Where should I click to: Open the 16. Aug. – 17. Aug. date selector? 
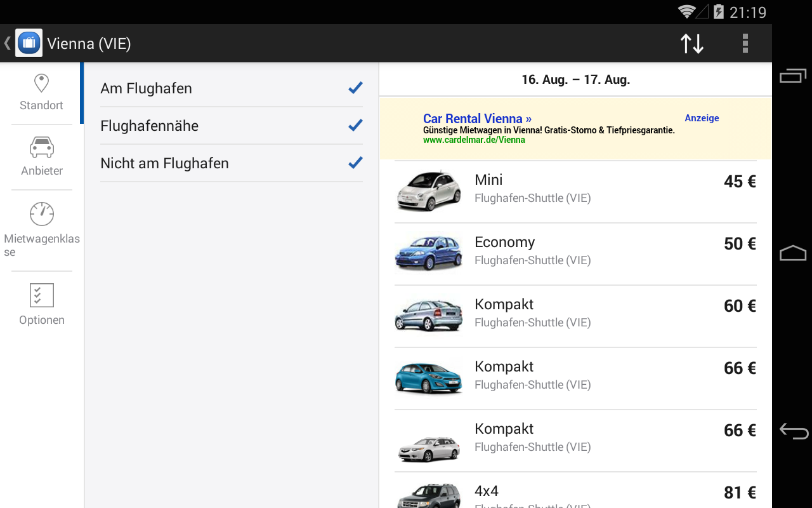[x=575, y=79]
